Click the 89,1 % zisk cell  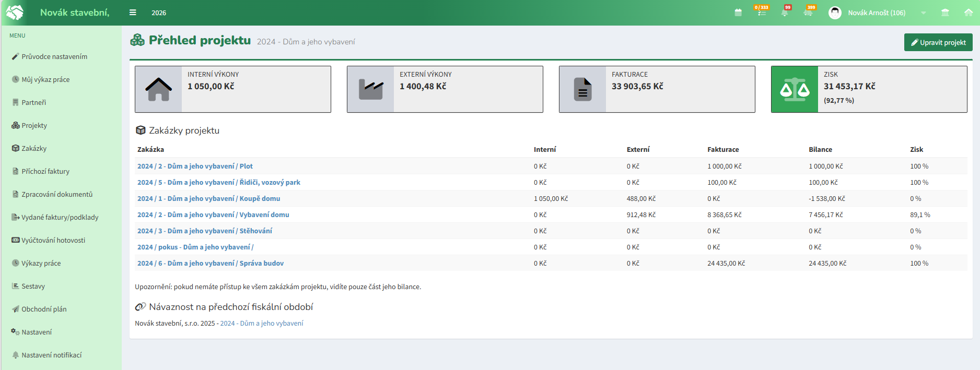click(920, 215)
